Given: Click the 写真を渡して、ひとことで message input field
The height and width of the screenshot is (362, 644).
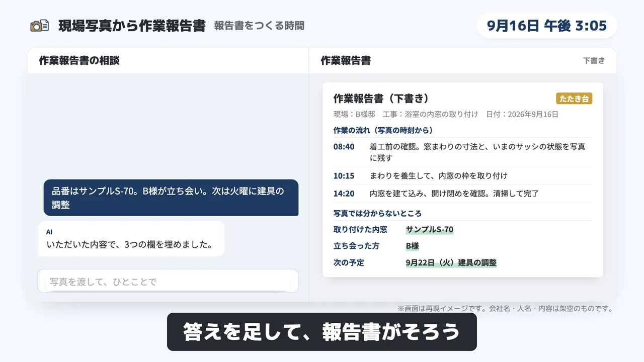Looking at the screenshot, I should (x=168, y=281).
